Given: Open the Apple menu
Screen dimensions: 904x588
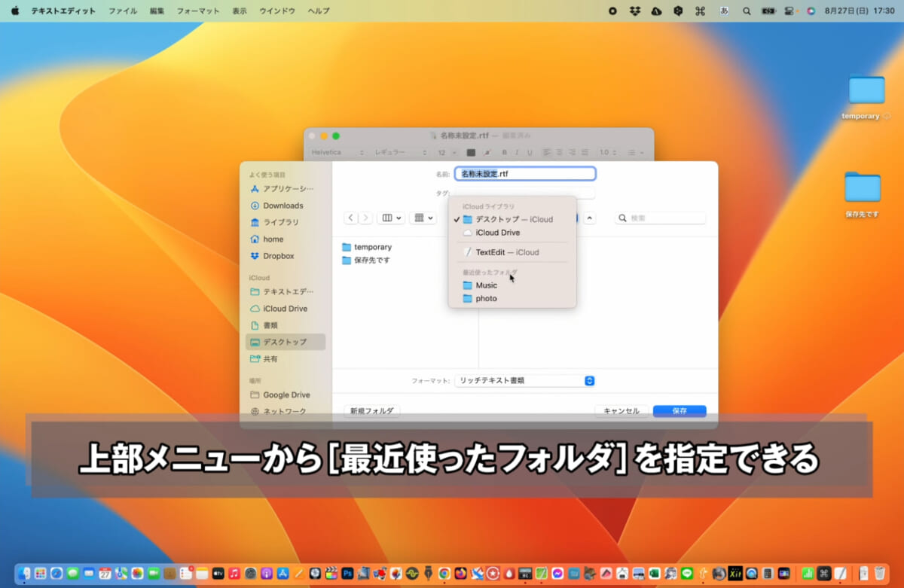Looking at the screenshot, I should click(x=14, y=11).
